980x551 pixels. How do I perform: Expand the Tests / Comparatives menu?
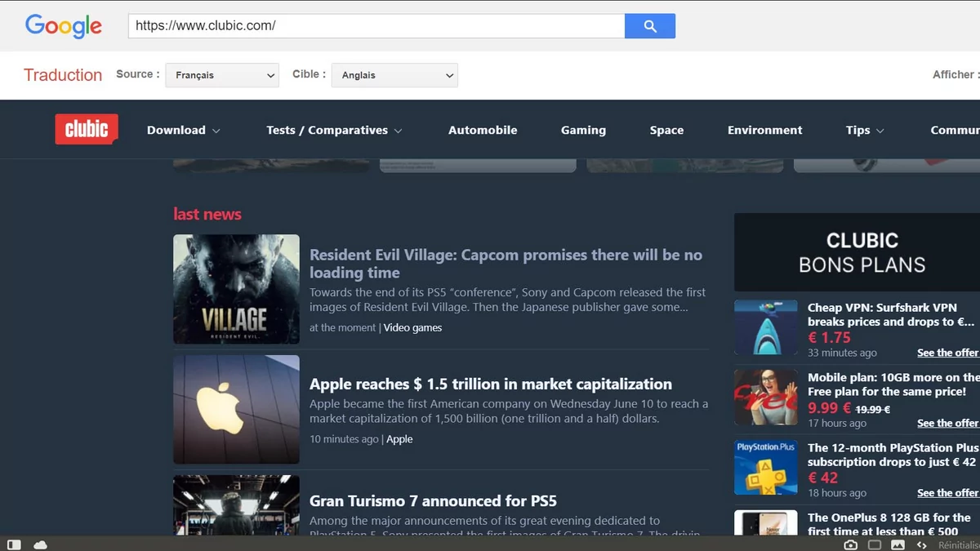pos(334,130)
